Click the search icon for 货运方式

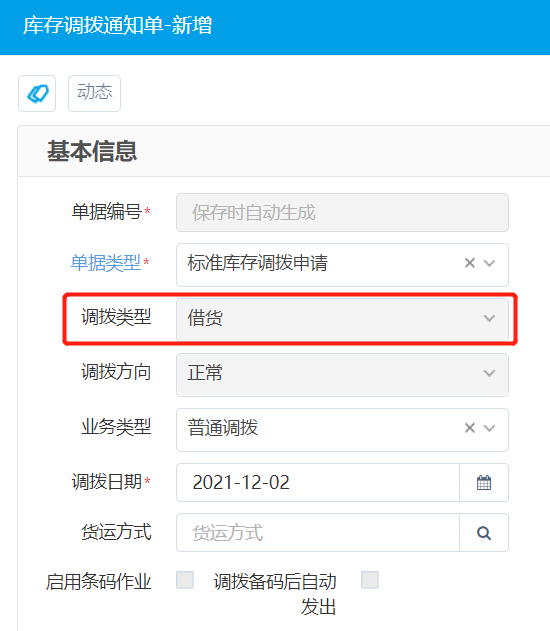[x=484, y=533]
